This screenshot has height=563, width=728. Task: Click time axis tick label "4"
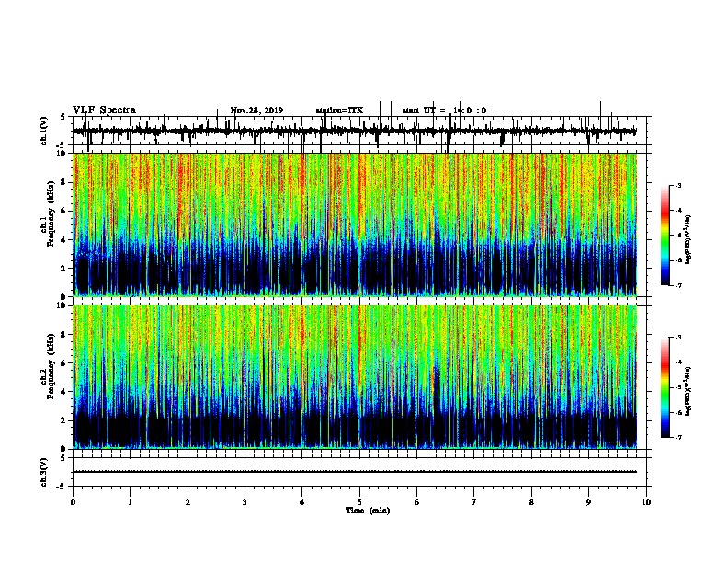pos(302,502)
